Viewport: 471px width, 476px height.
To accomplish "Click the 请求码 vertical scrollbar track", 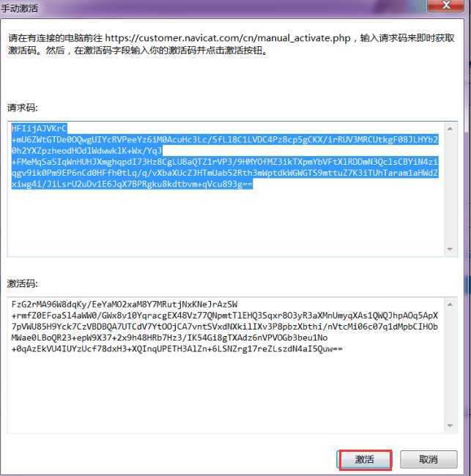I will 450,189.
